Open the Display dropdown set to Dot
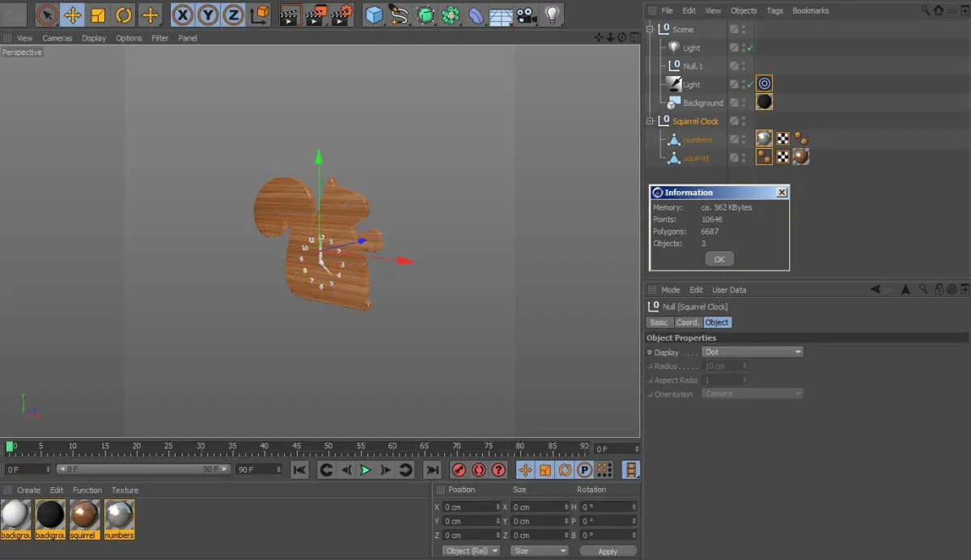This screenshot has width=971, height=560. click(x=753, y=352)
